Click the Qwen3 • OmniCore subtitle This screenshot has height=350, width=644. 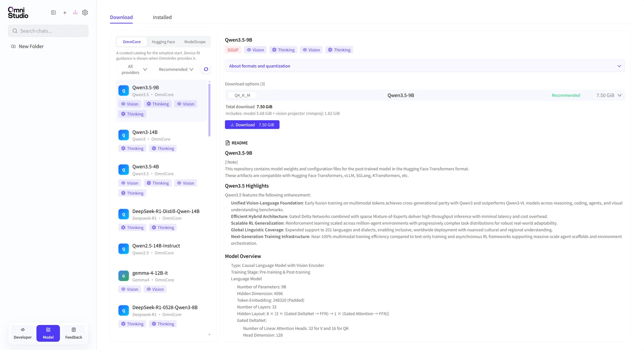[151, 139]
